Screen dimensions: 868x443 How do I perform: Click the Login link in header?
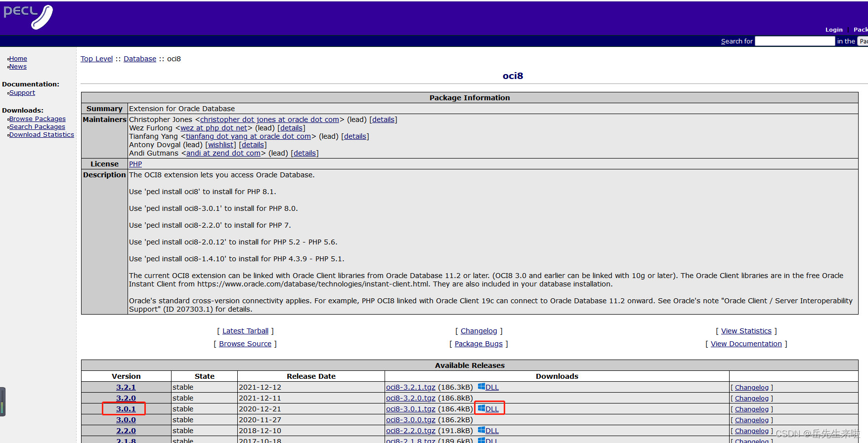pos(834,30)
